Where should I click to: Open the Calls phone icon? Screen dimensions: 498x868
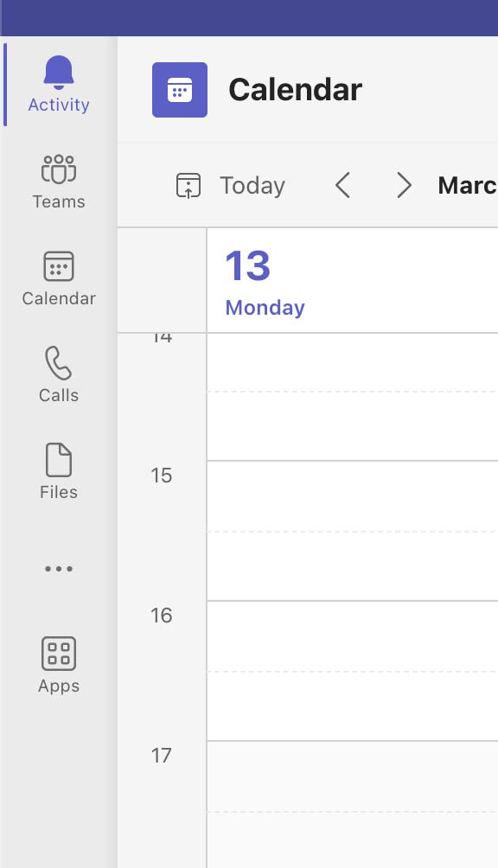[x=59, y=363]
